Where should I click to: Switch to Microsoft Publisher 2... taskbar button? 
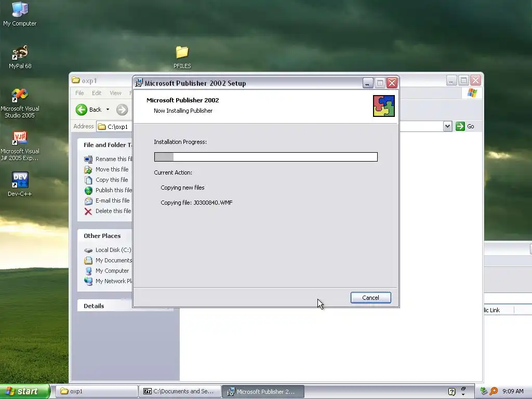tap(263, 391)
